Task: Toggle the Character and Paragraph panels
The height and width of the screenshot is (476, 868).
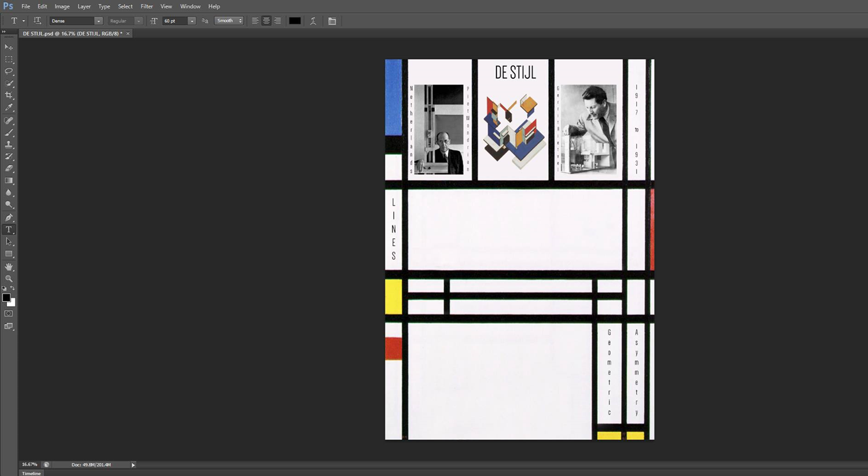Action: coord(332,21)
